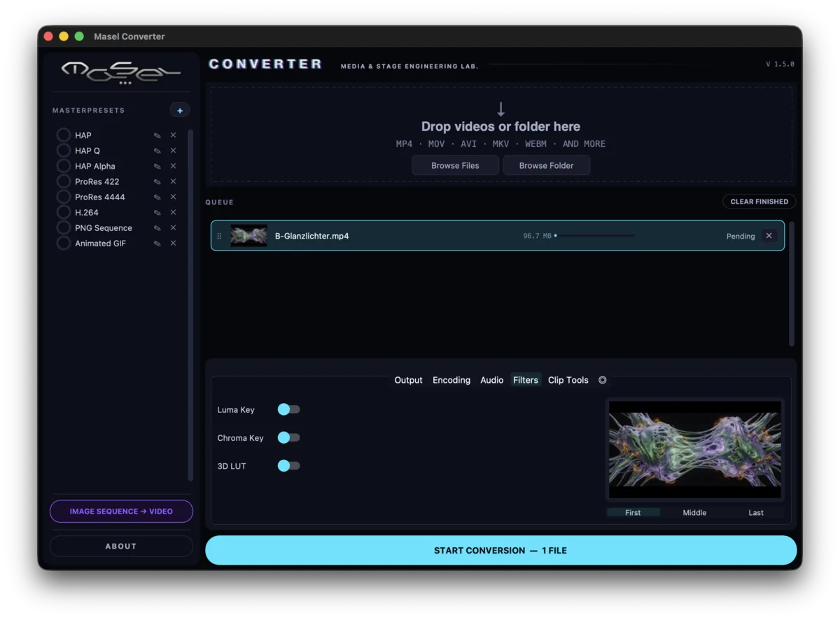Select the HAP preset radio button
The height and width of the screenshot is (620, 840).
[64, 135]
